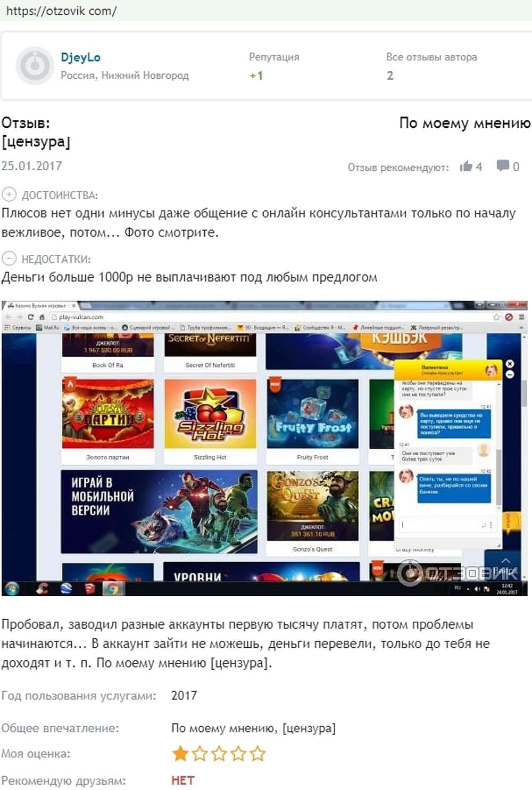Screen dimensions: 532x790
Task: Click the НЕТ recommendation value
Action: (x=183, y=780)
